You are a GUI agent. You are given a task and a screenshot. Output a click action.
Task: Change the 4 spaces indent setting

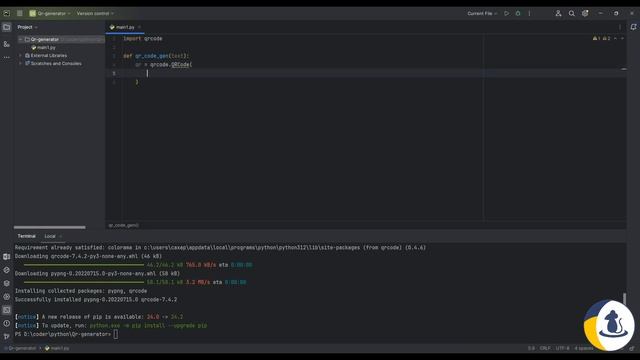pos(584,349)
